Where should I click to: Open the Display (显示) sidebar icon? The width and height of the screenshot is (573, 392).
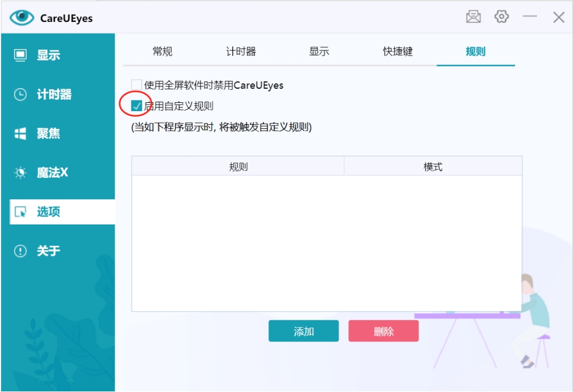[21, 55]
